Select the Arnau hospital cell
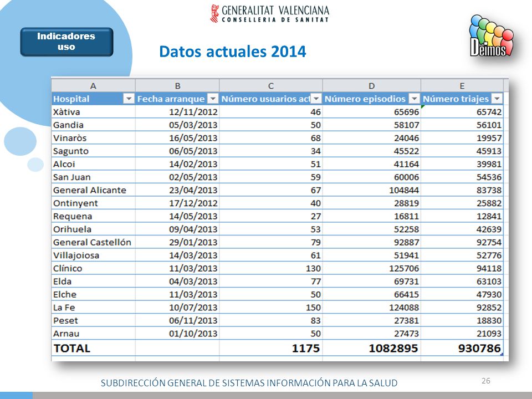This screenshot has width=532, height=399. click(93, 333)
